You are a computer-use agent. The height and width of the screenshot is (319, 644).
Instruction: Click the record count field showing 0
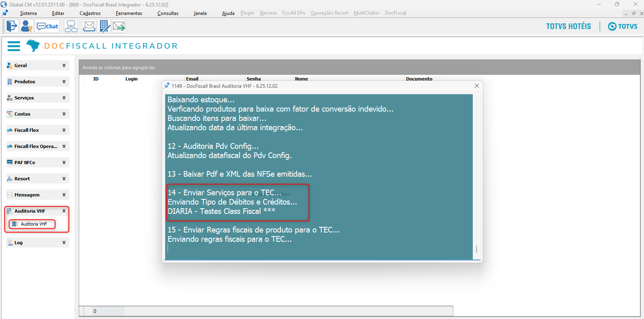(108, 311)
